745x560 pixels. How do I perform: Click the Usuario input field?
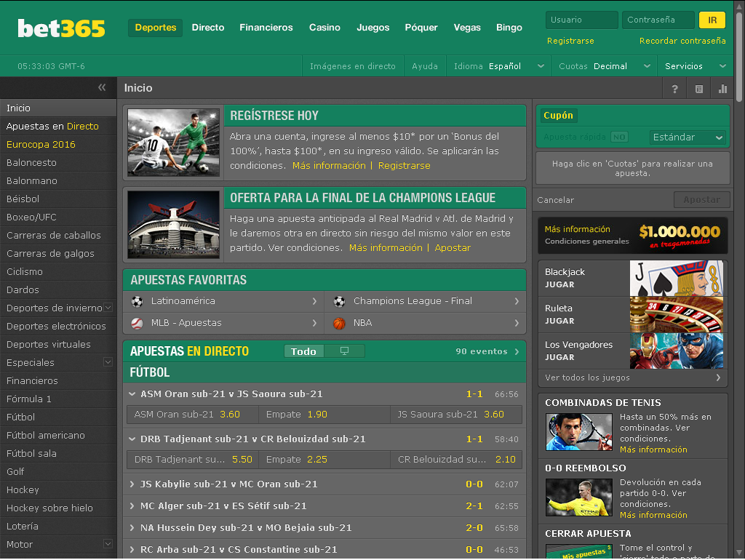click(x=582, y=20)
